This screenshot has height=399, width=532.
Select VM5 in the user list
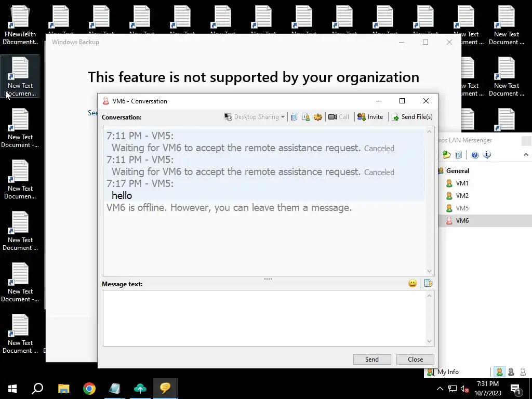click(462, 208)
